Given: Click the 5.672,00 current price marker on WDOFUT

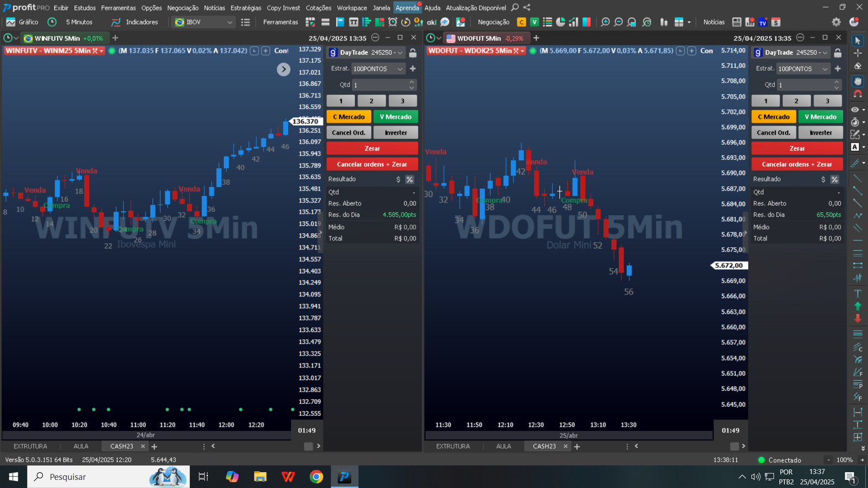Looking at the screenshot, I should click(729, 266).
